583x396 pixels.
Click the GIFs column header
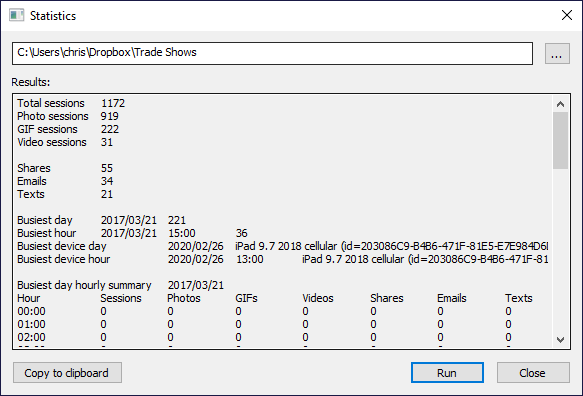point(246,298)
